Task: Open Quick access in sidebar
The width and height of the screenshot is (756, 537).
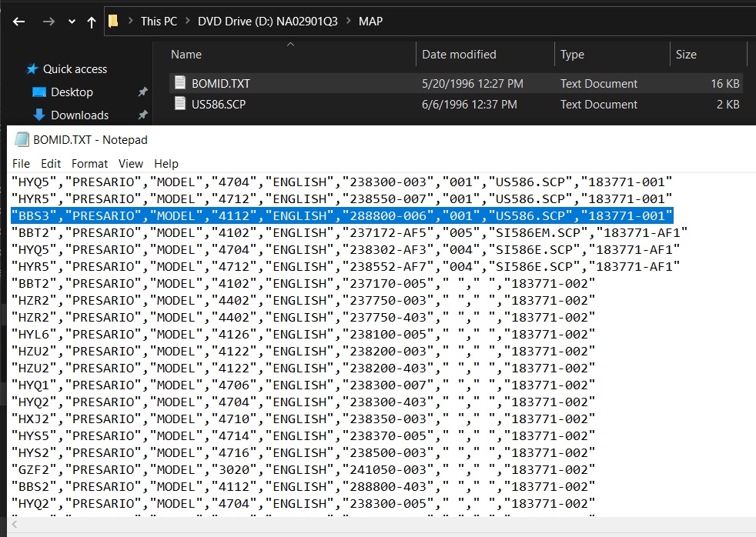Action: tap(75, 69)
